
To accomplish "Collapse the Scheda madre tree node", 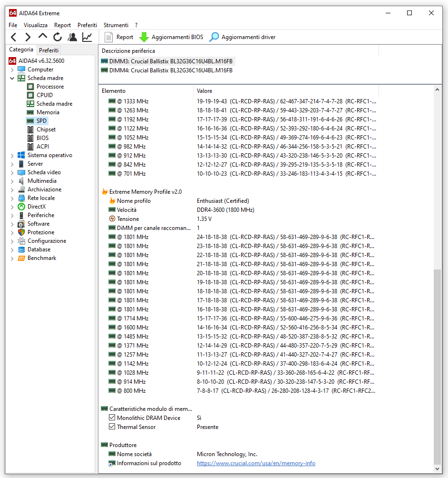I will (x=12, y=79).
